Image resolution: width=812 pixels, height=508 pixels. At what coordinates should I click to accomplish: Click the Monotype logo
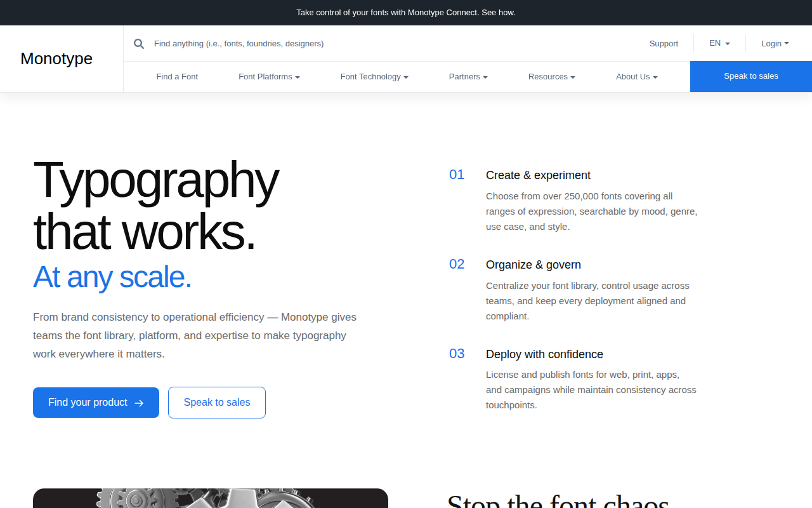[56, 58]
